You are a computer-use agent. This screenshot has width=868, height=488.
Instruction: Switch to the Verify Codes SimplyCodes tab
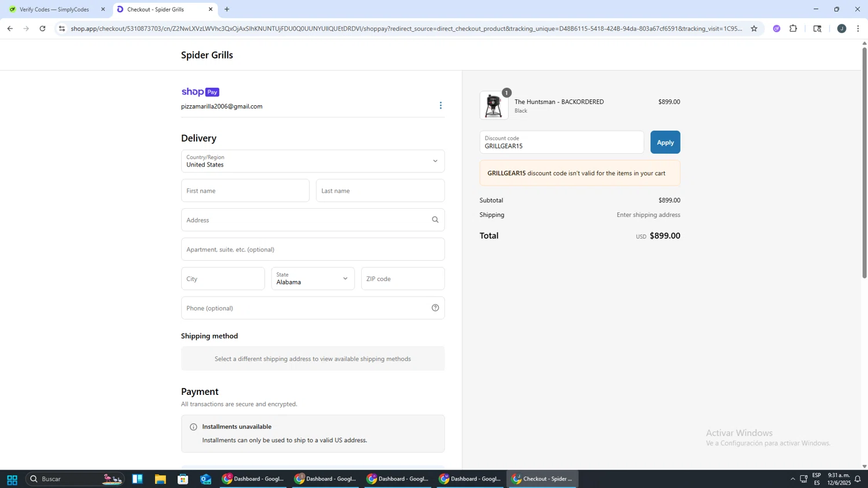pos(54,9)
